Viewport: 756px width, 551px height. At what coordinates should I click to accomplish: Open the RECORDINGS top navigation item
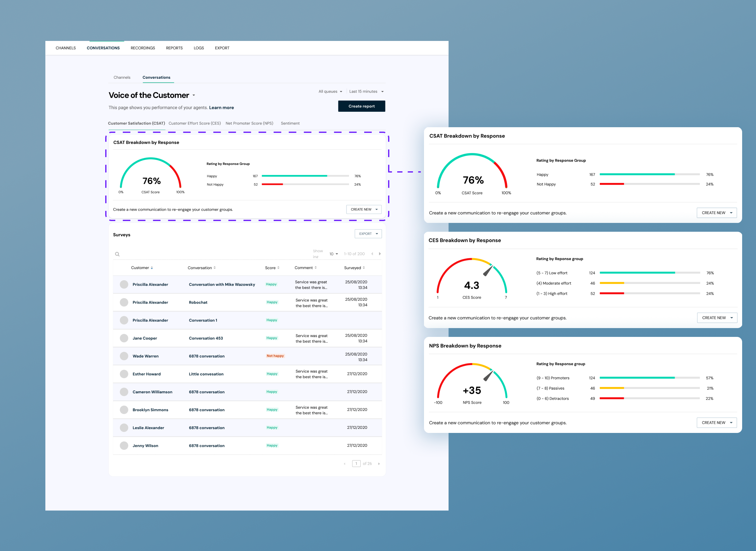[143, 48]
